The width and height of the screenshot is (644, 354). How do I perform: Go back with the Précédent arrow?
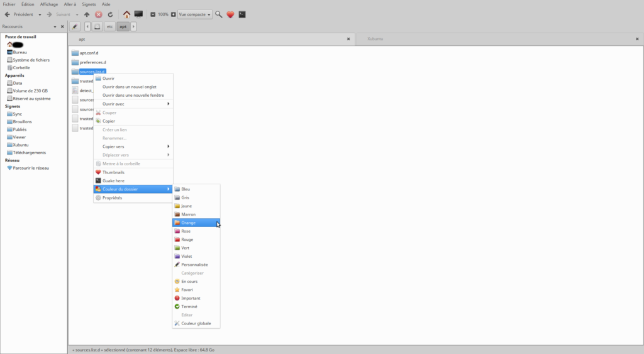coord(19,14)
